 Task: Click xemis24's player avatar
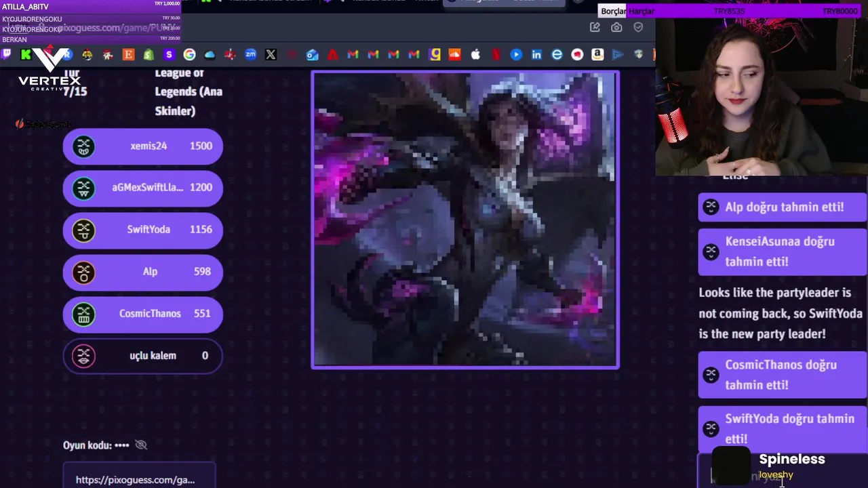click(x=83, y=146)
